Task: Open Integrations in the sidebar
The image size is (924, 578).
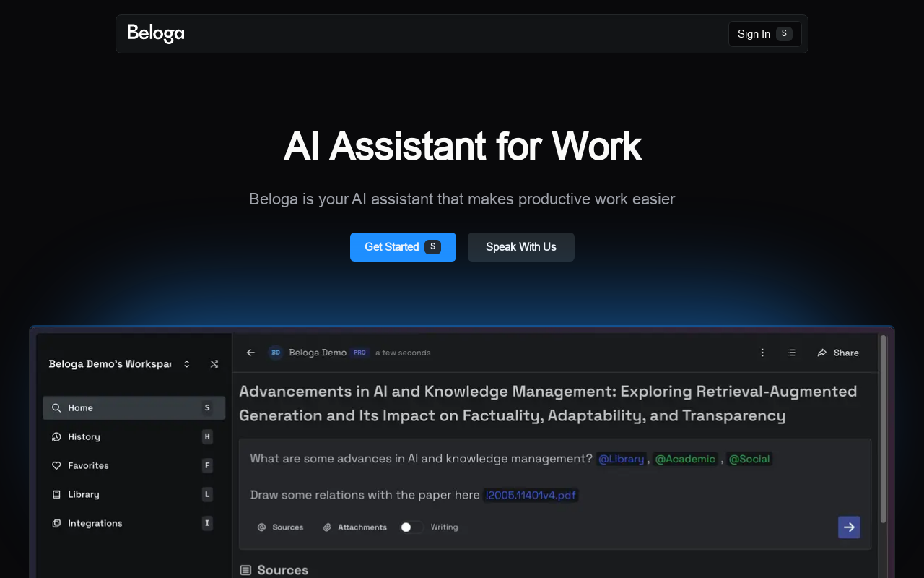Action: point(134,524)
